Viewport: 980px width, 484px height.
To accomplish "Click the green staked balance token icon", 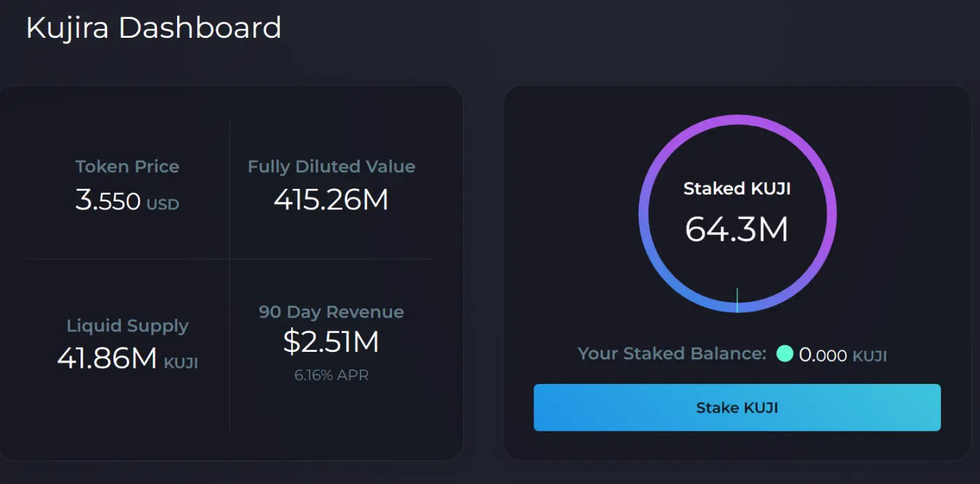I will tap(785, 354).
